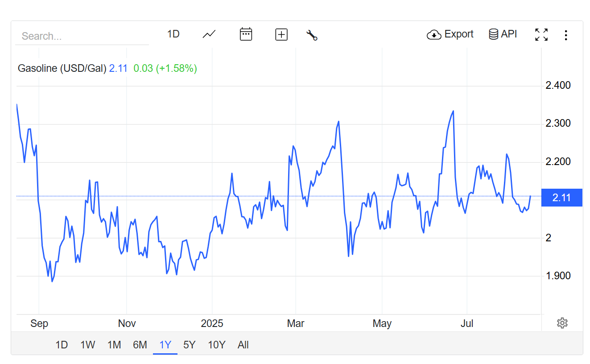
Task: Open chart settings gear icon
Action: [x=562, y=323]
